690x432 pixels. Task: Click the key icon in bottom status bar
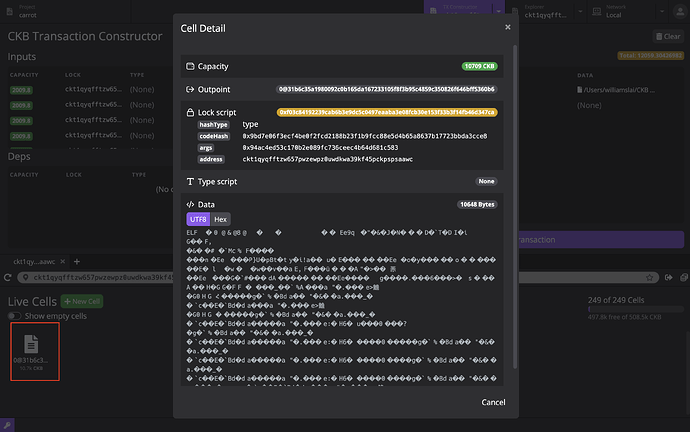click(x=7, y=425)
